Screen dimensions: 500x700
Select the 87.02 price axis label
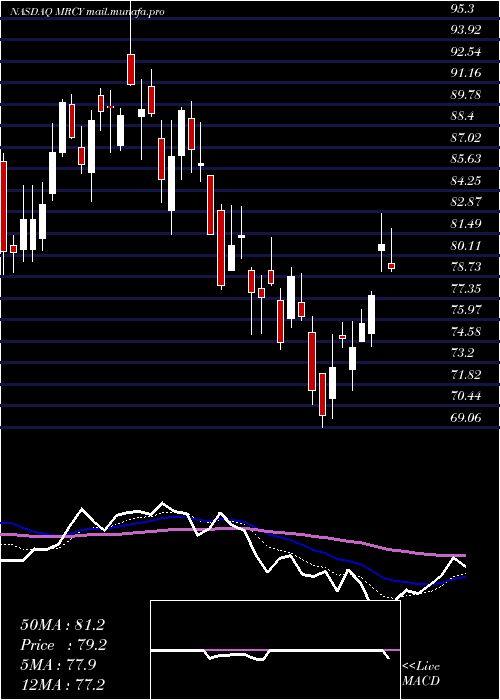point(467,138)
